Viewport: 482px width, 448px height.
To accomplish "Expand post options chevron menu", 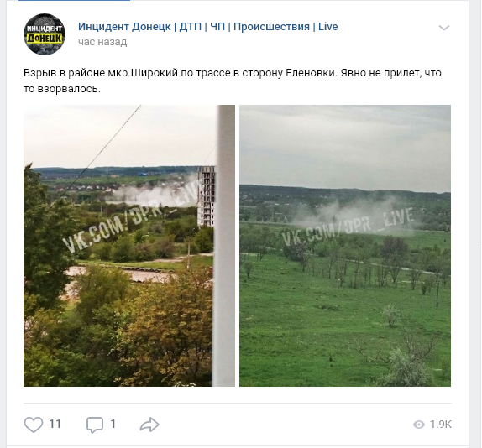I will click(444, 28).
